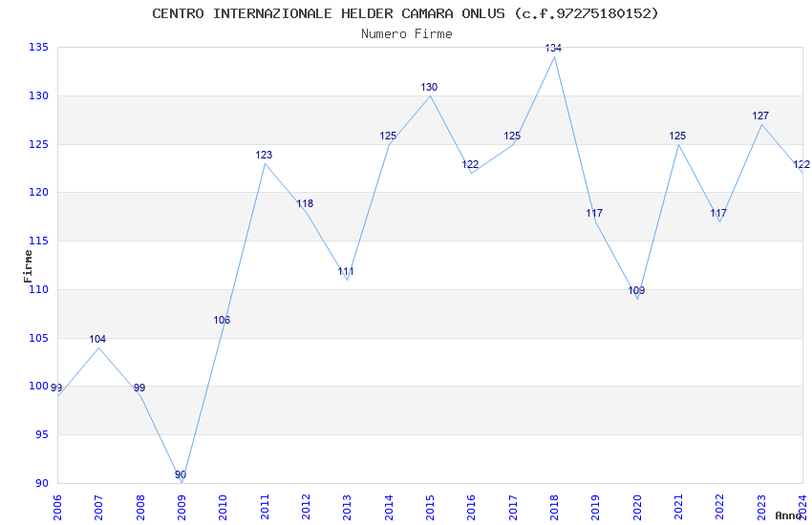Click the x-axis year 2014
The image size is (812, 525).
(389, 508)
